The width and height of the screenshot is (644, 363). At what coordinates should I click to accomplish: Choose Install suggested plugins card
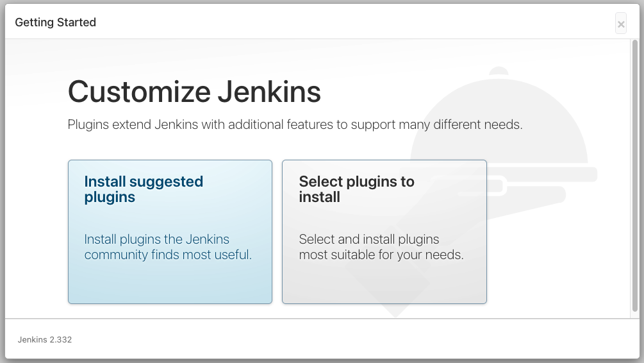(x=170, y=232)
